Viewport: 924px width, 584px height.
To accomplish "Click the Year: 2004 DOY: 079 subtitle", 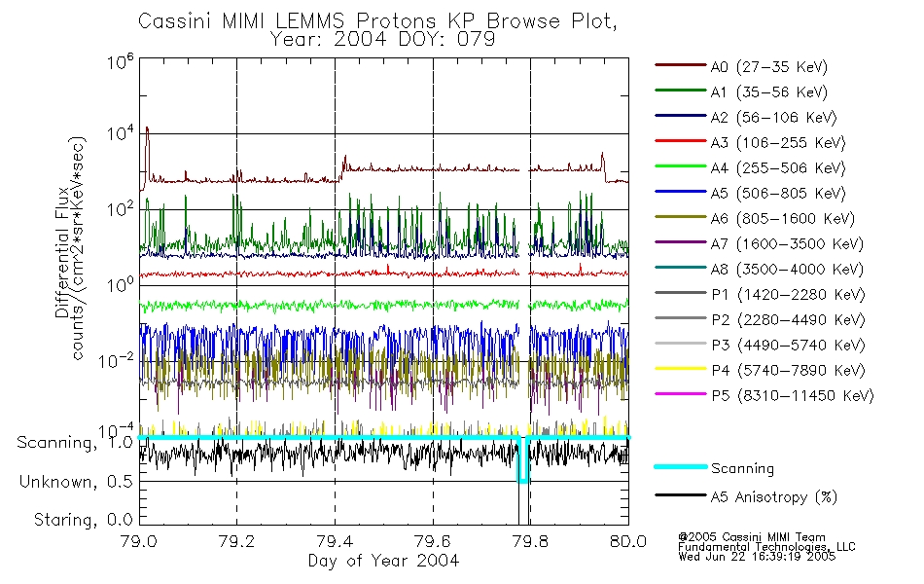I will pos(382,40).
